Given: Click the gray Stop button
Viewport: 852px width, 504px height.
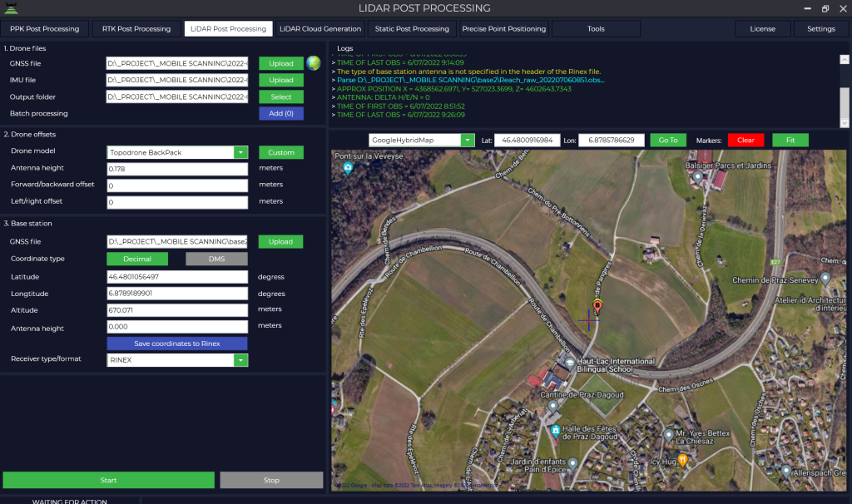Looking at the screenshot, I should (x=271, y=480).
